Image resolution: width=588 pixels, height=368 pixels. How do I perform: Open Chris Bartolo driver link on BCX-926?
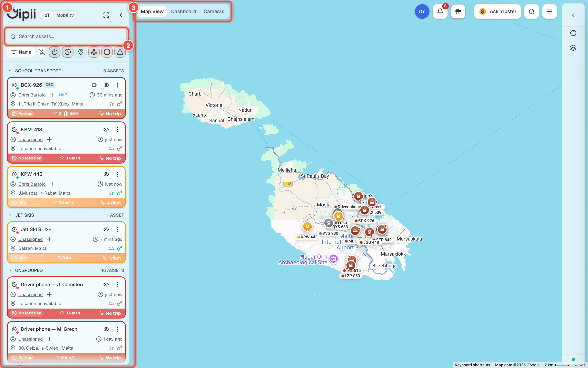32,95
